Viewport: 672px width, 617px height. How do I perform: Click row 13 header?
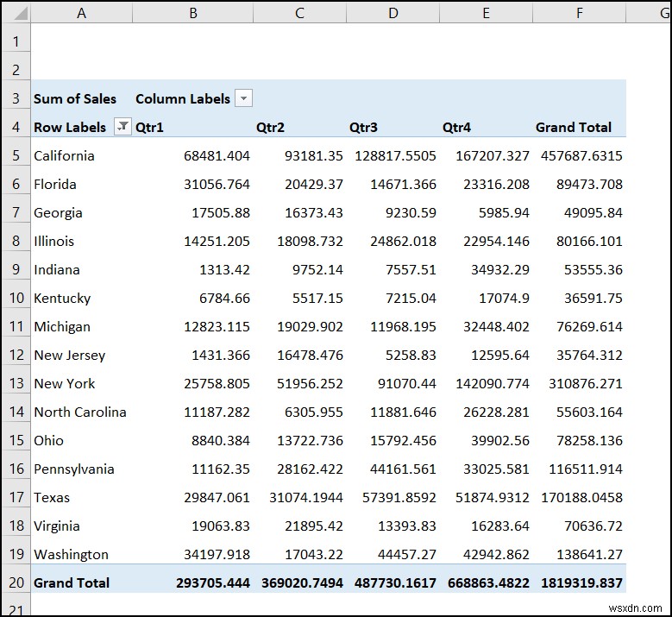pos(16,383)
